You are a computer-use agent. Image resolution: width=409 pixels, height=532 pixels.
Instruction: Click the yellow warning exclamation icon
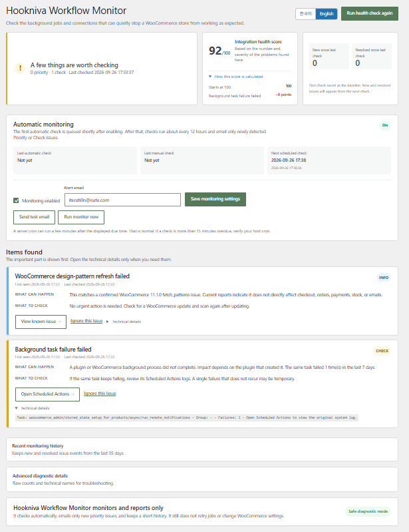point(21,68)
